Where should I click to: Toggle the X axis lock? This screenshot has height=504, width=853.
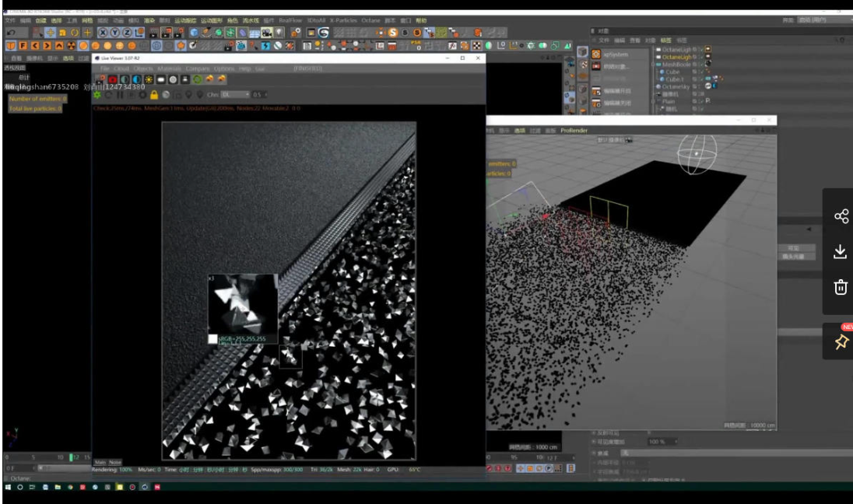point(102,33)
